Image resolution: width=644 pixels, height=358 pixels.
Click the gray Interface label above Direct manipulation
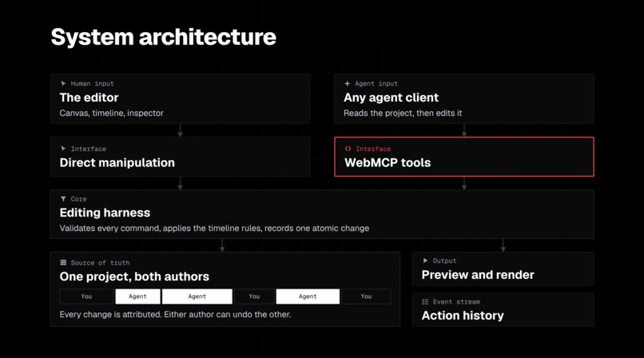[x=89, y=149]
